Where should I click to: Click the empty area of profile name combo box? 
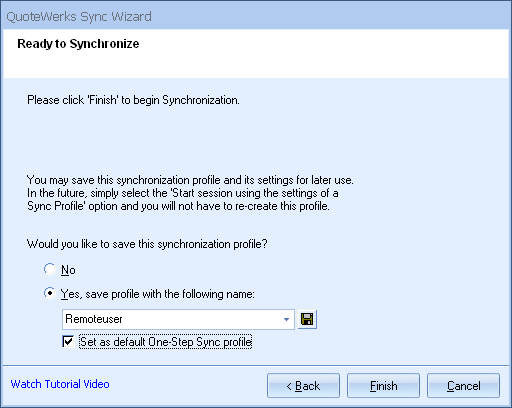(200, 319)
